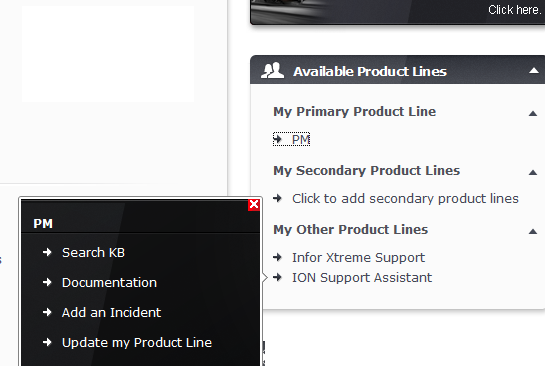Click the arrow icon next to Update my Product Line

point(47,342)
